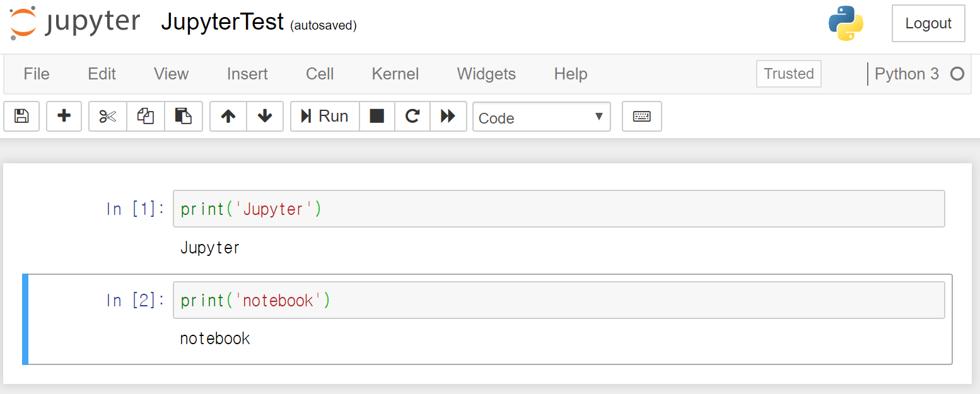Click the output text notebook
Viewport: 980px width, 394px height.
[215, 339]
